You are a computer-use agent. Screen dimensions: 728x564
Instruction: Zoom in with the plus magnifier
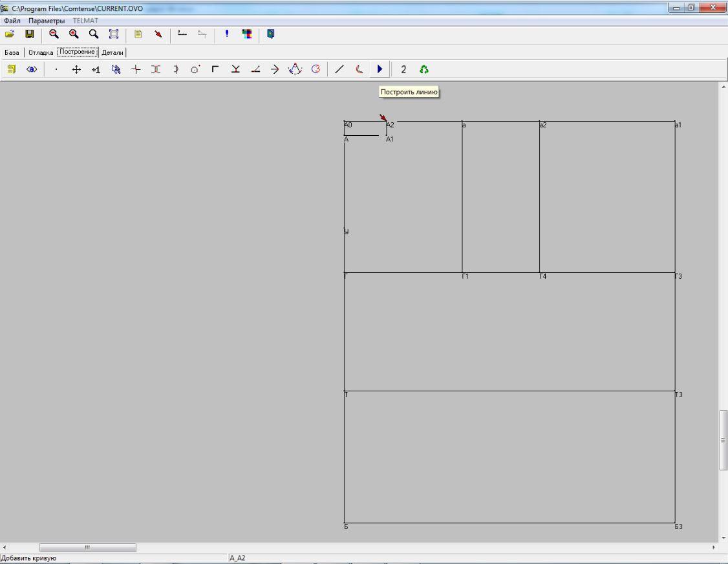point(74,34)
